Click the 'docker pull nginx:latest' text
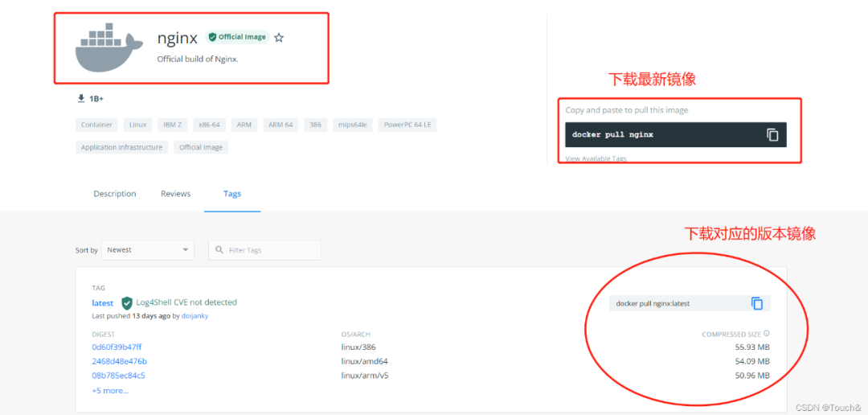The width and height of the screenshot is (868, 415). pyautogui.click(x=653, y=304)
